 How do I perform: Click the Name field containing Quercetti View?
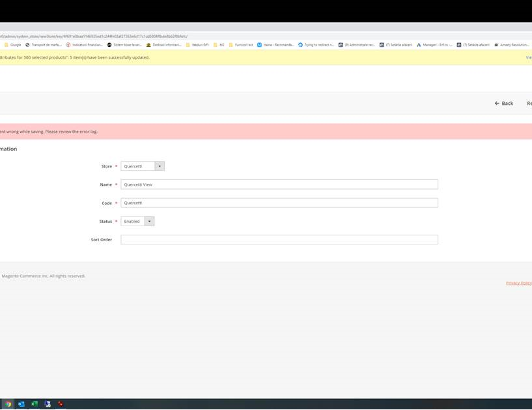coord(279,184)
